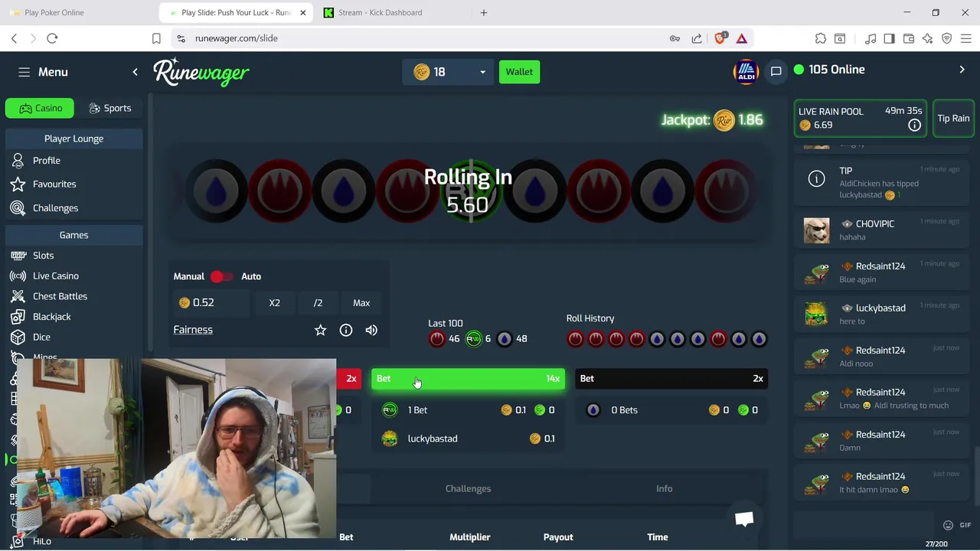980x551 pixels.
Task: Open the Fairness link
Action: coord(193,330)
